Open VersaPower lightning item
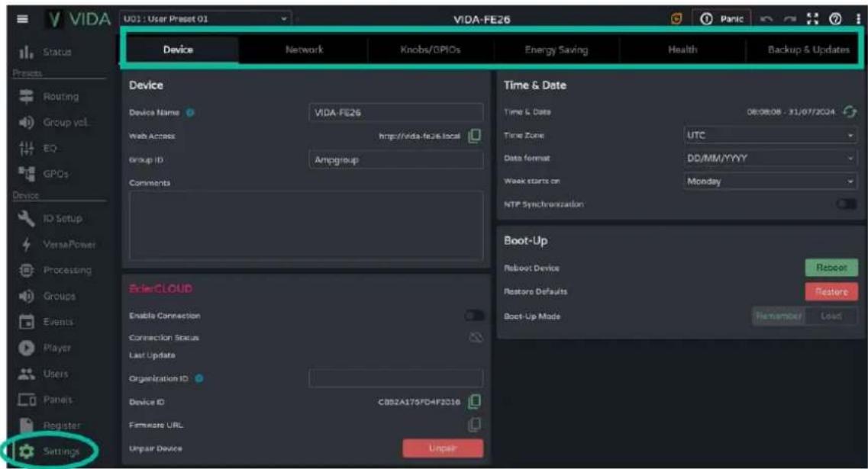The width and height of the screenshot is (868, 469). [56, 244]
